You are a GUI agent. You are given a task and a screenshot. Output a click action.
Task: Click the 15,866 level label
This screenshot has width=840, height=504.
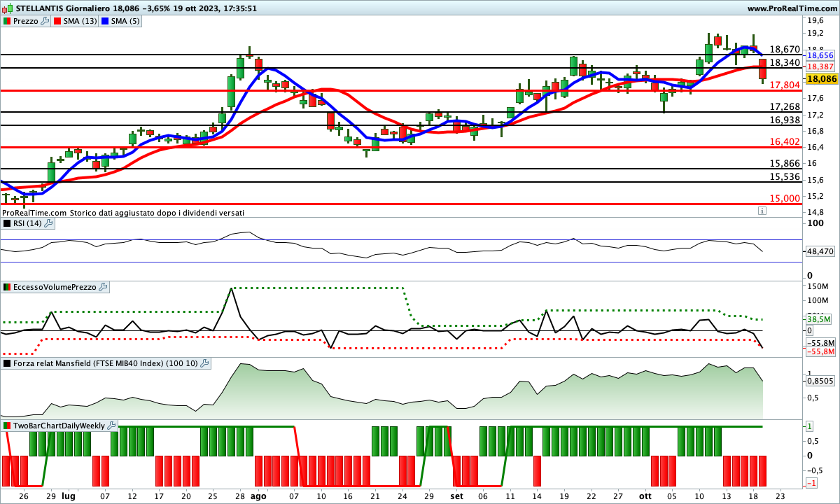coord(785,163)
